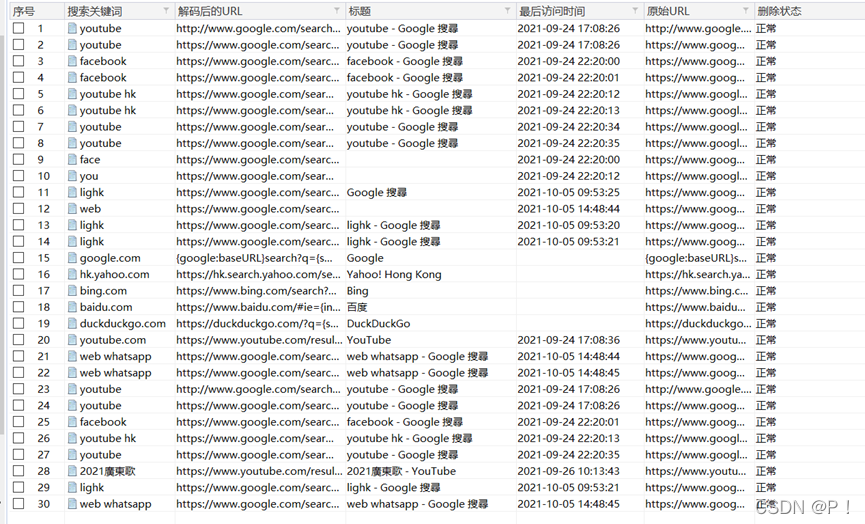The height and width of the screenshot is (524, 865).
Task: Click the 标题 column header text
Action: click(359, 11)
